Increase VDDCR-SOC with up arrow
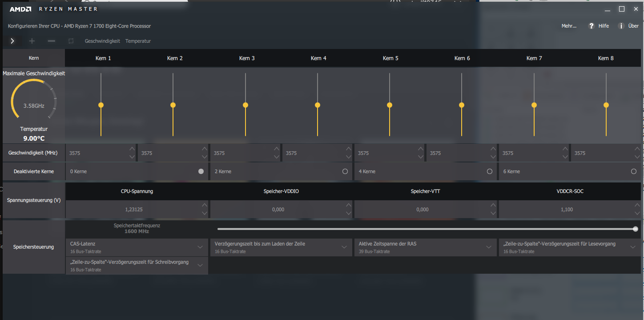Viewport: 644px width, 320px height. pos(637,205)
